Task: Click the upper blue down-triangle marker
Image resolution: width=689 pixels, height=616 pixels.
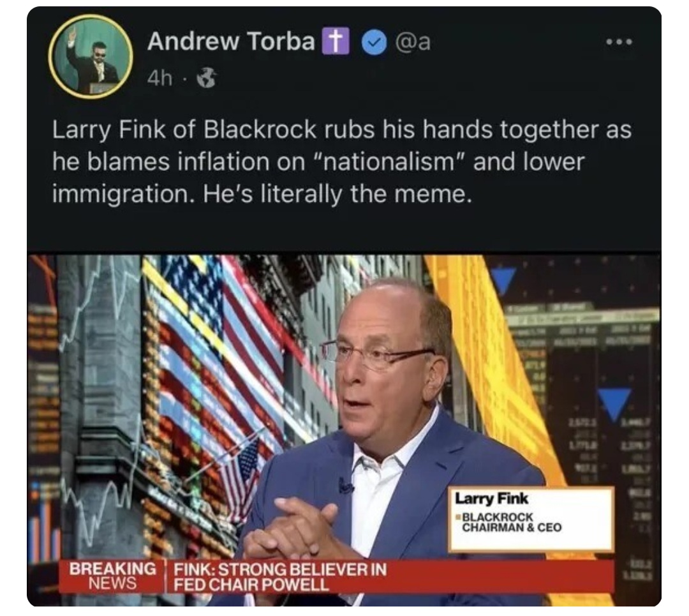Action: pos(502,280)
